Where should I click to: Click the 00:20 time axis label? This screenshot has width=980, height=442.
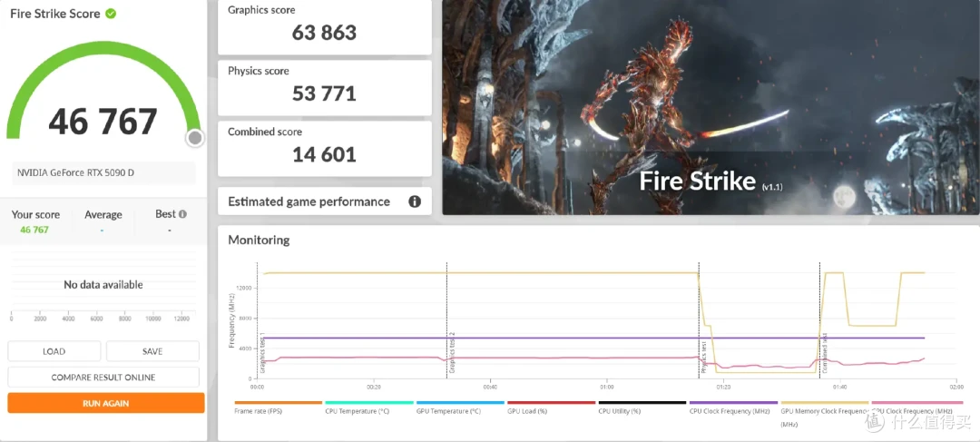374,387
